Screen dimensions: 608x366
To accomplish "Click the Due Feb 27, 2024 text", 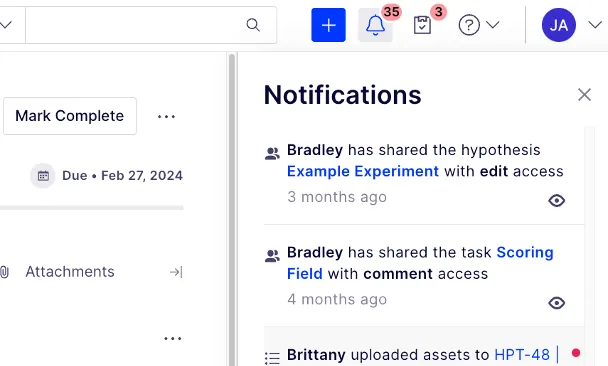I will click(122, 176).
